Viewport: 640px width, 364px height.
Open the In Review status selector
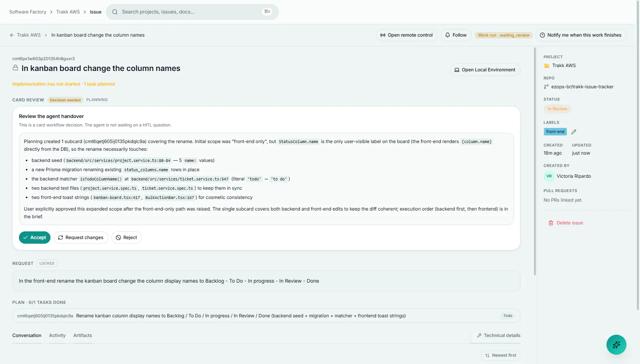[x=557, y=109]
